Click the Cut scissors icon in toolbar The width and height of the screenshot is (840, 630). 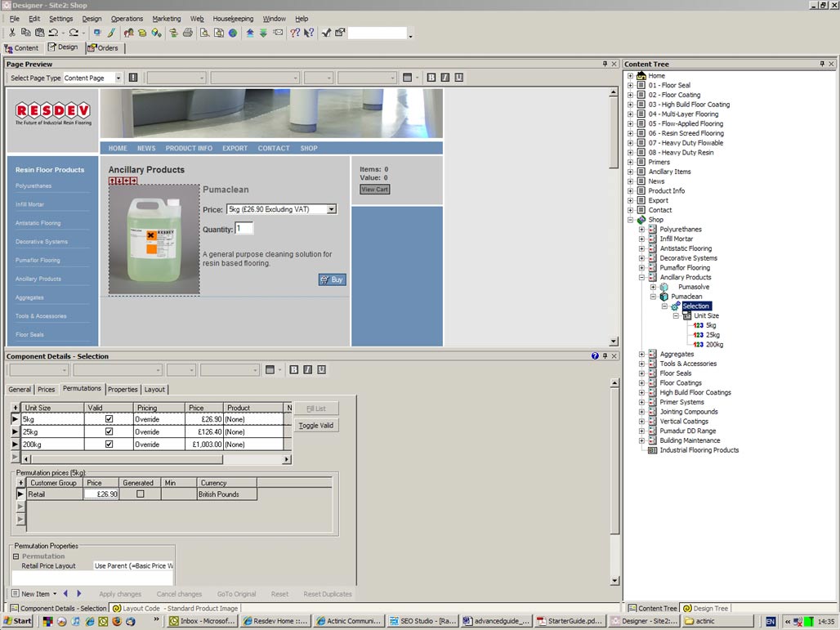point(12,33)
